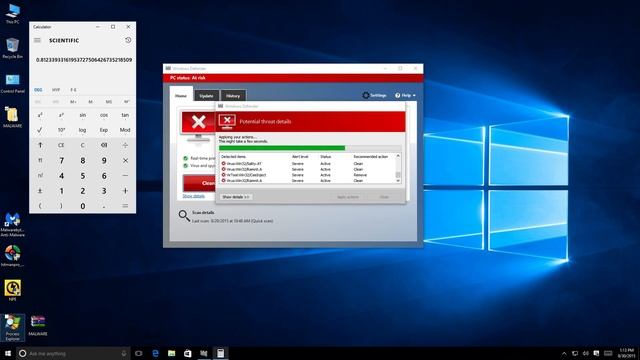Click the pi key in Calculator
This screenshot has height=360, width=640.
[x=40, y=160]
